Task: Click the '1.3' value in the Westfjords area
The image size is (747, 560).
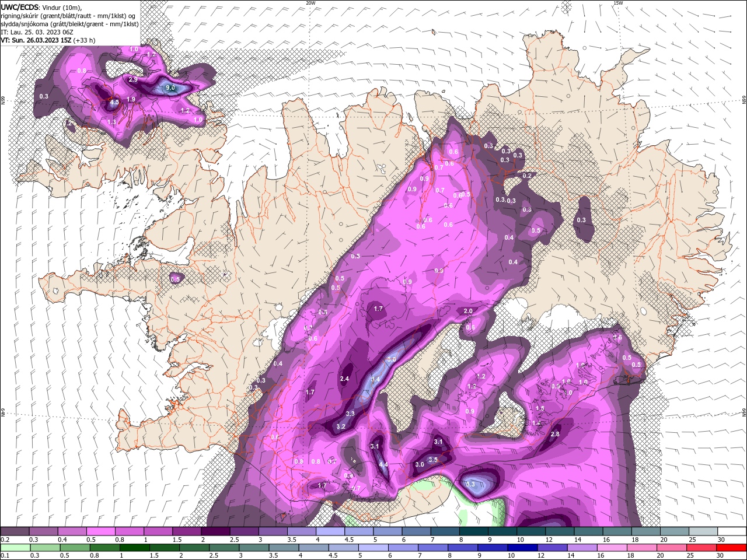Action: pos(111,122)
